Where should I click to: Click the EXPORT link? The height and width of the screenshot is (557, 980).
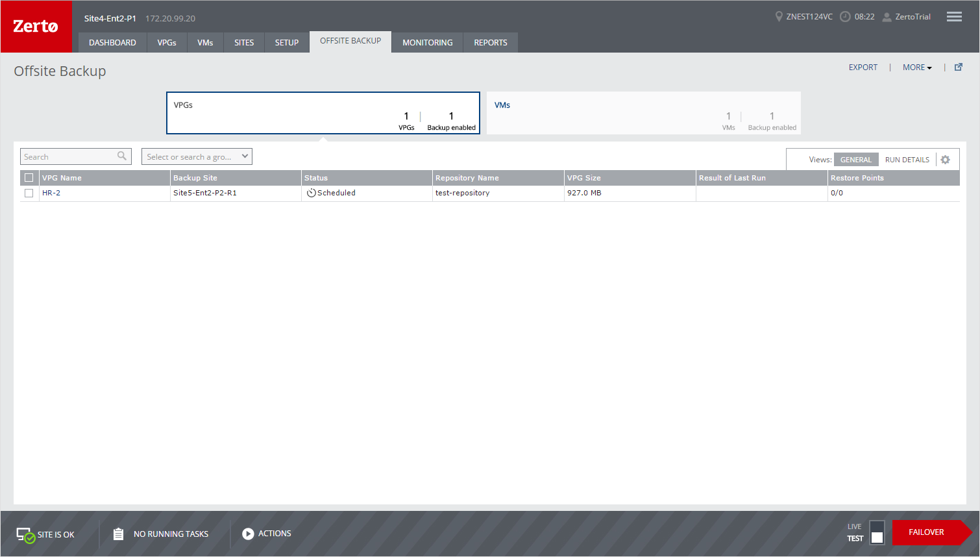[x=863, y=68]
